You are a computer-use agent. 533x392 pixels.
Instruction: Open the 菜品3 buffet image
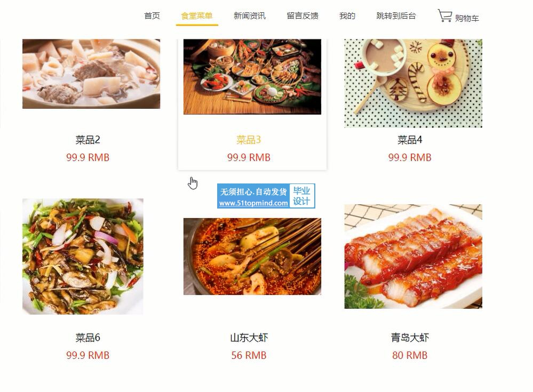(x=252, y=77)
